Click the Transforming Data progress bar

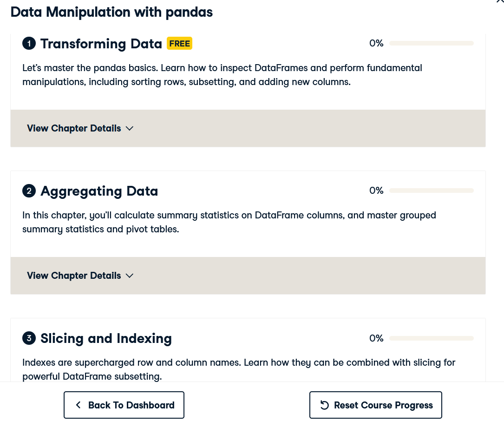pos(431,43)
